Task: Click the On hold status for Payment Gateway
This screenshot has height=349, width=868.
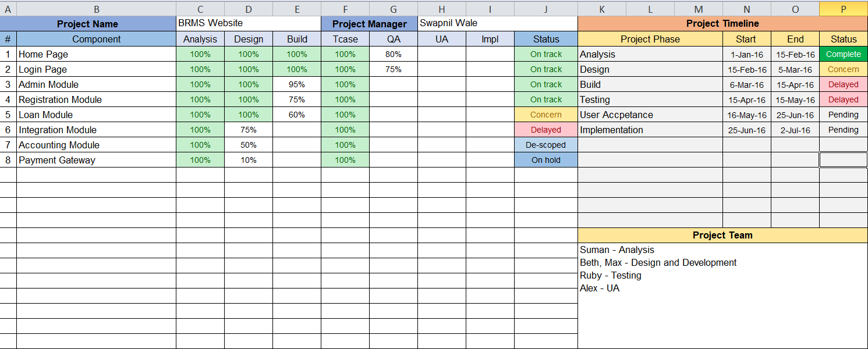Action: coord(545,160)
